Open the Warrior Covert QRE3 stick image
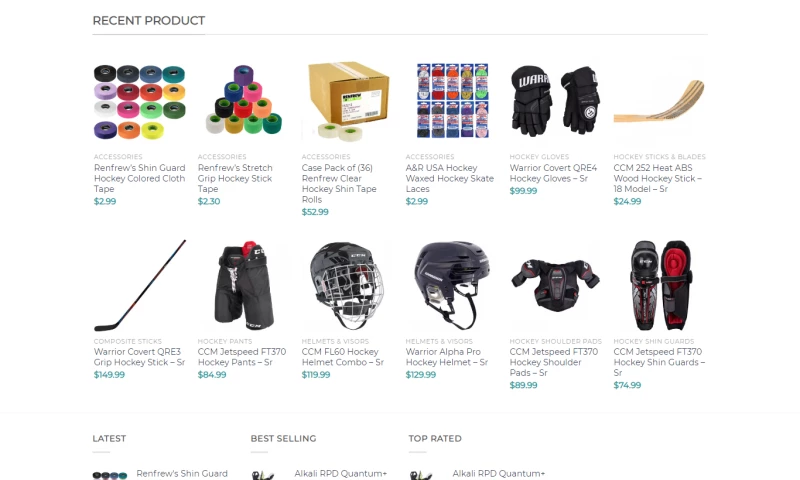 [x=139, y=285]
